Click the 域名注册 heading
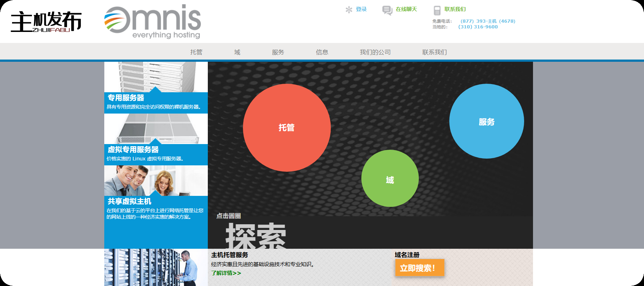644x286 pixels. point(407,255)
